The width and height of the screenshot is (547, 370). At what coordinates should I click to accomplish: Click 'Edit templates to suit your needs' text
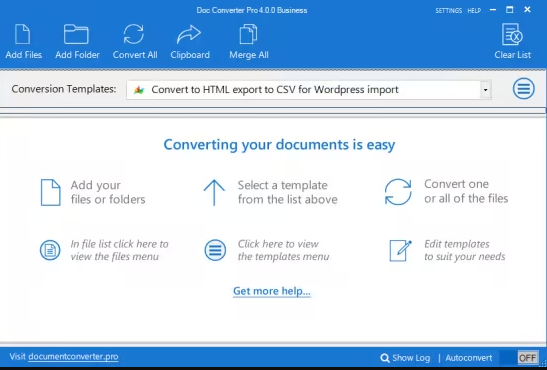point(465,250)
